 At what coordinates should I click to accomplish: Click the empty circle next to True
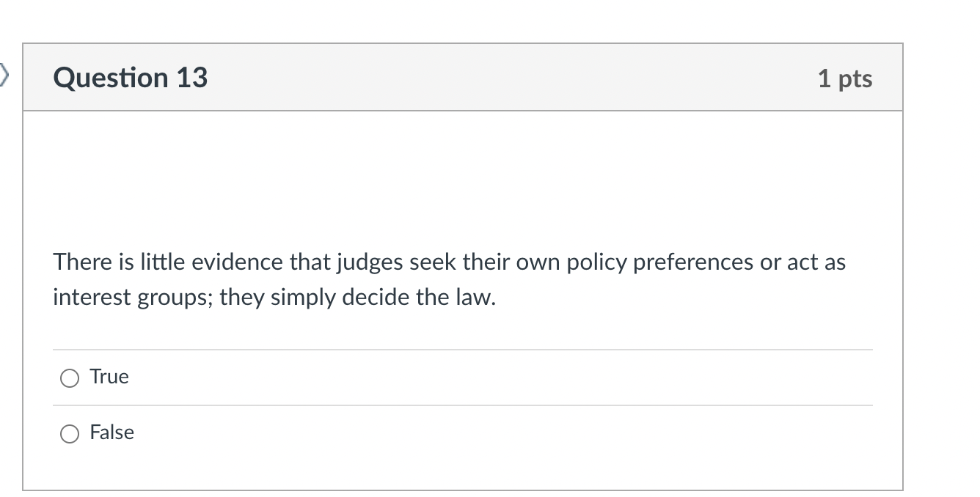[x=70, y=378]
